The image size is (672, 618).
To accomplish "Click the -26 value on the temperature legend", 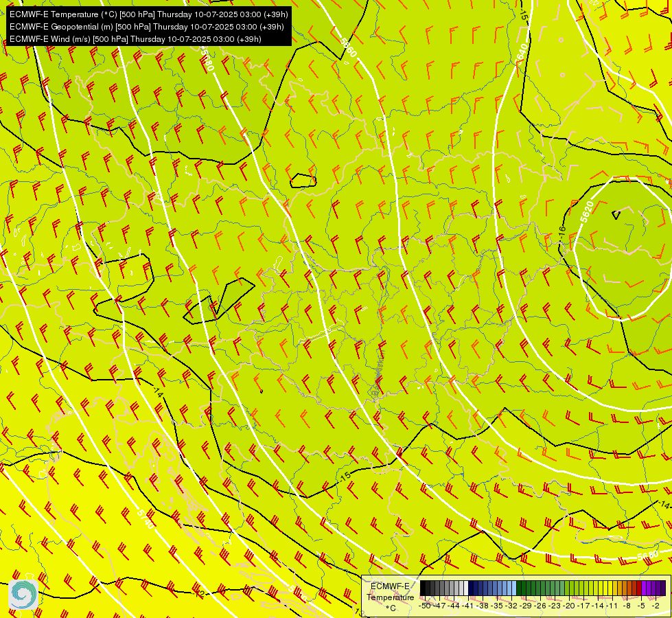I will point(540,606).
